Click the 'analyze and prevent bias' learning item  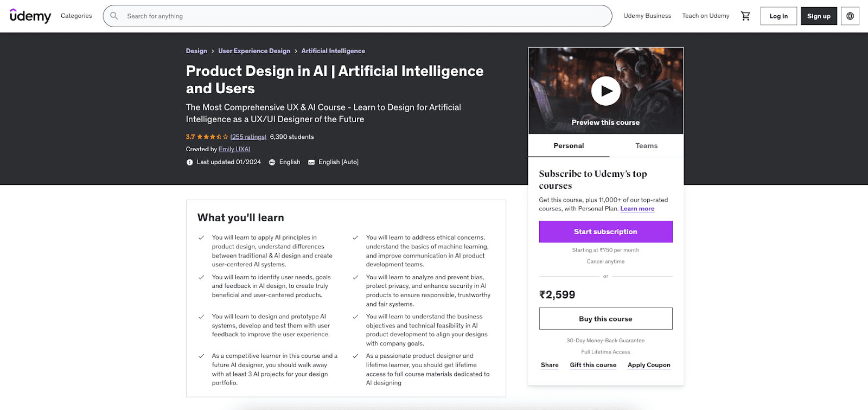pos(428,291)
